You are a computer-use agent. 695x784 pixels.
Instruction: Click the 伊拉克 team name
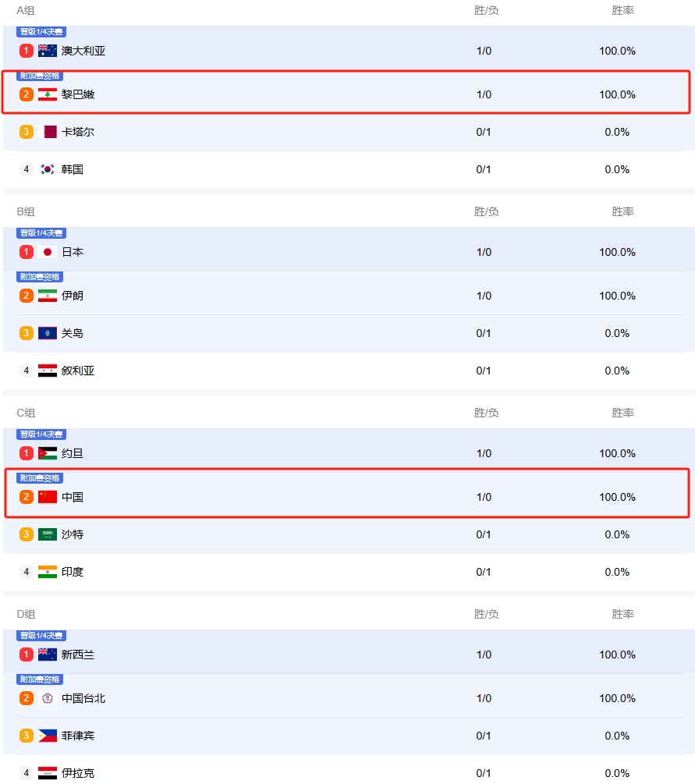tap(78, 773)
